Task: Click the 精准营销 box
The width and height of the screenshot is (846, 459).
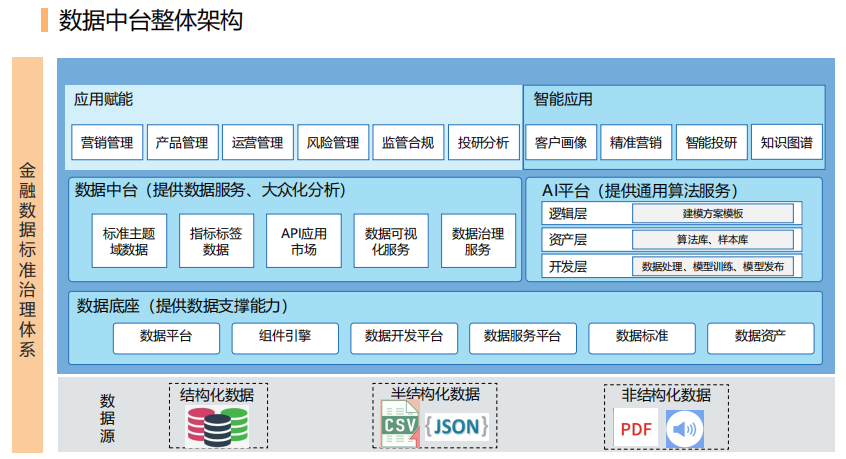Action: click(x=636, y=142)
